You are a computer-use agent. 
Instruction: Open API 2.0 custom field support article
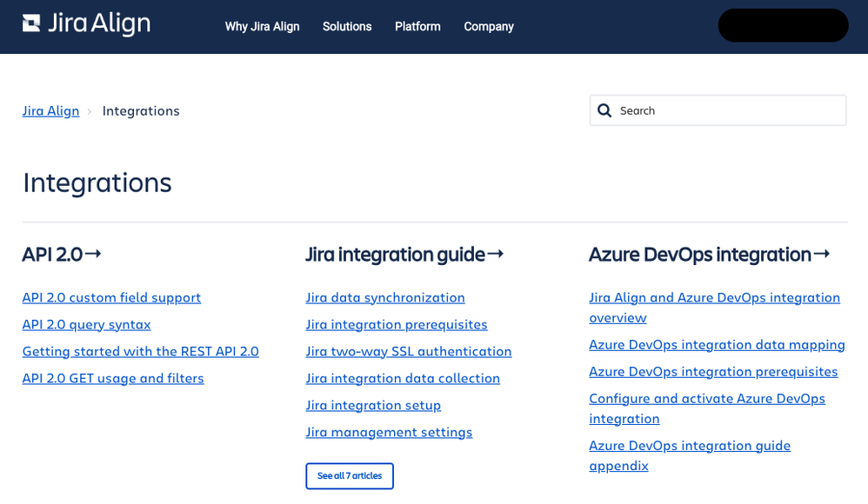pyautogui.click(x=111, y=298)
